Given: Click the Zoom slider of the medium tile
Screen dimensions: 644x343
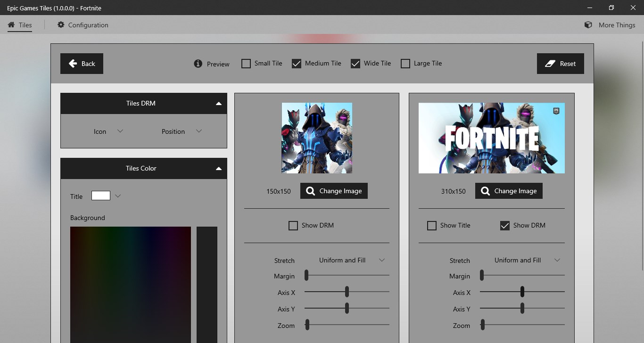Looking at the screenshot, I should click(x=347, y=325).
